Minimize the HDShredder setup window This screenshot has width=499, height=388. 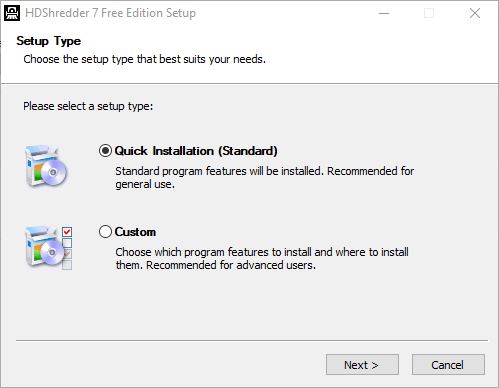pyautogui.click(x=384, y=13)
